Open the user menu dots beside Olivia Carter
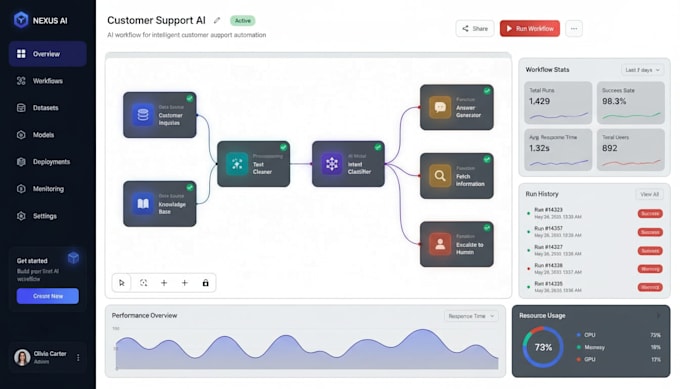This screenshot has height=389, width=680. 78,357
